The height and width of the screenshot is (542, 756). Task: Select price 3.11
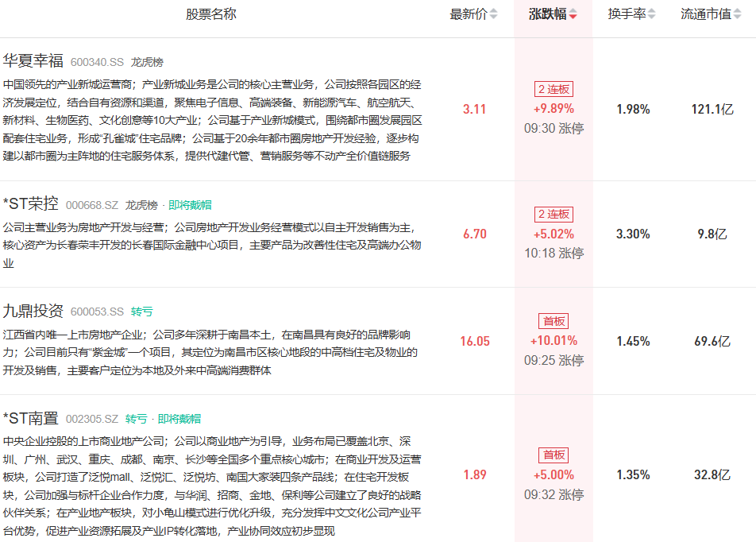(474, 109)
